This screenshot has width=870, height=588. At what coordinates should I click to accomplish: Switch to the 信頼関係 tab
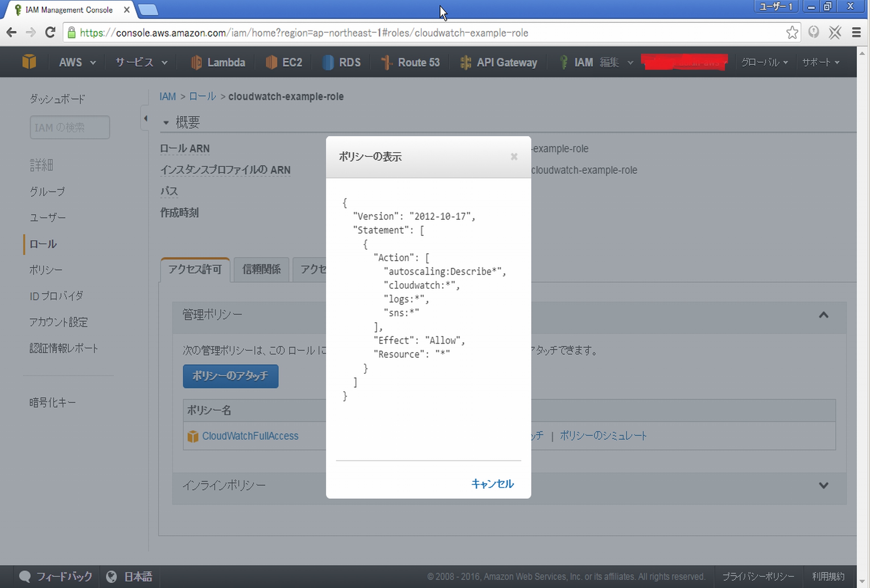pyautogui.click(x=261, y=269)
